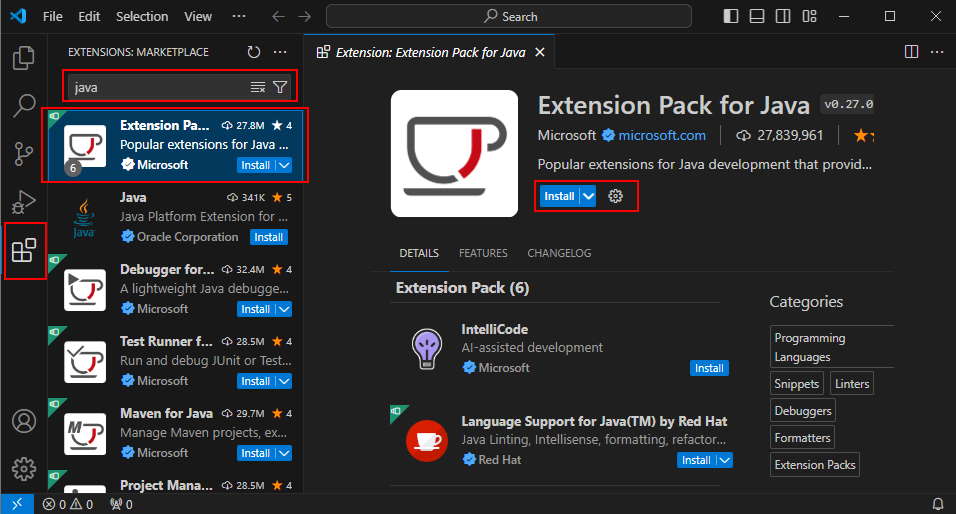Screen dimensions: 956x514
Task: Open the Source Control view
Action: click(x=24, y=154)
